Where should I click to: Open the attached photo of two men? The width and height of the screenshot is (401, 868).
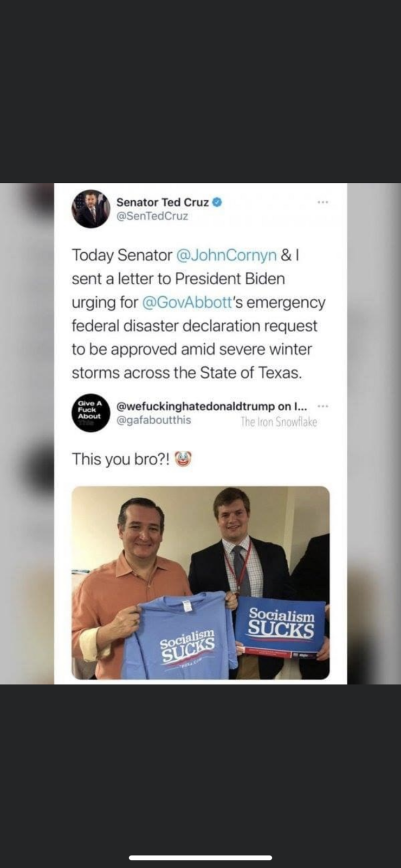pyautogui.click(x=200, y=583)
